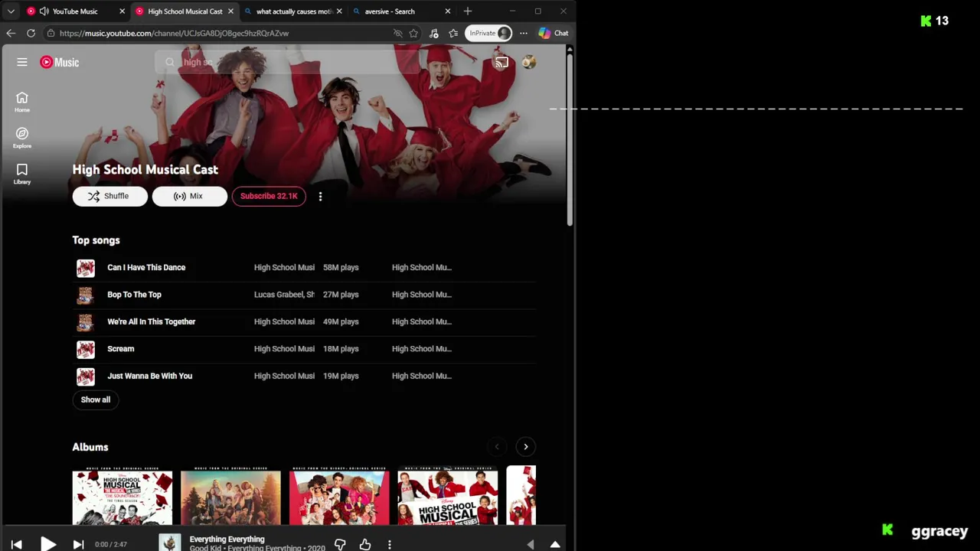Screen dimensions: 980x551
Task: Click the '0:00 / 2:47' time display
Action: pyautogui.click(x=111, y=544)
